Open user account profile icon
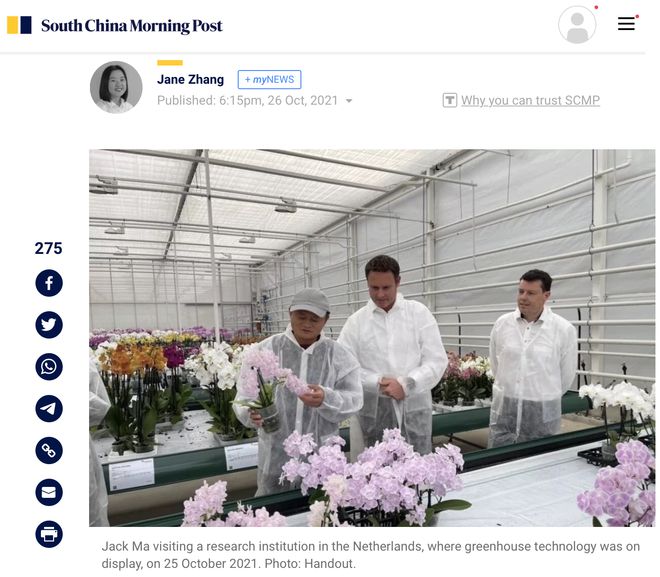This screenshot has width=660, height=577. point(577,24)
